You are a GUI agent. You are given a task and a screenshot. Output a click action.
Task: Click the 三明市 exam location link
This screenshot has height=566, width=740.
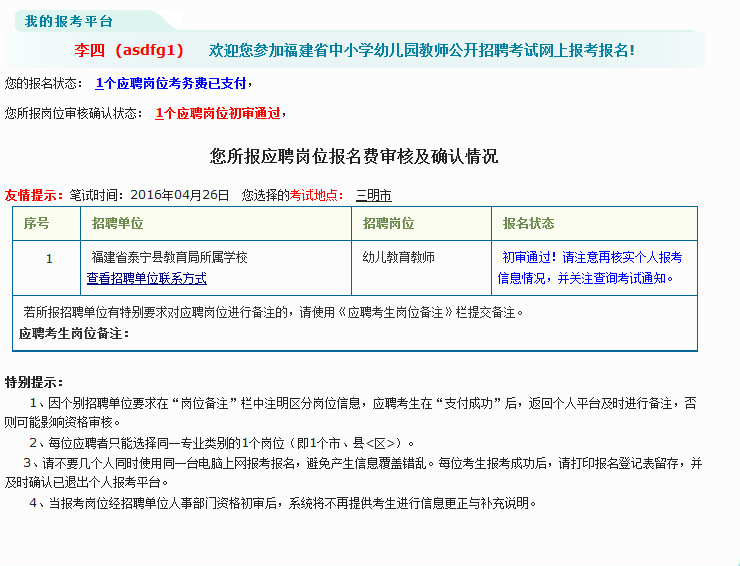click(x=374, y=195)
